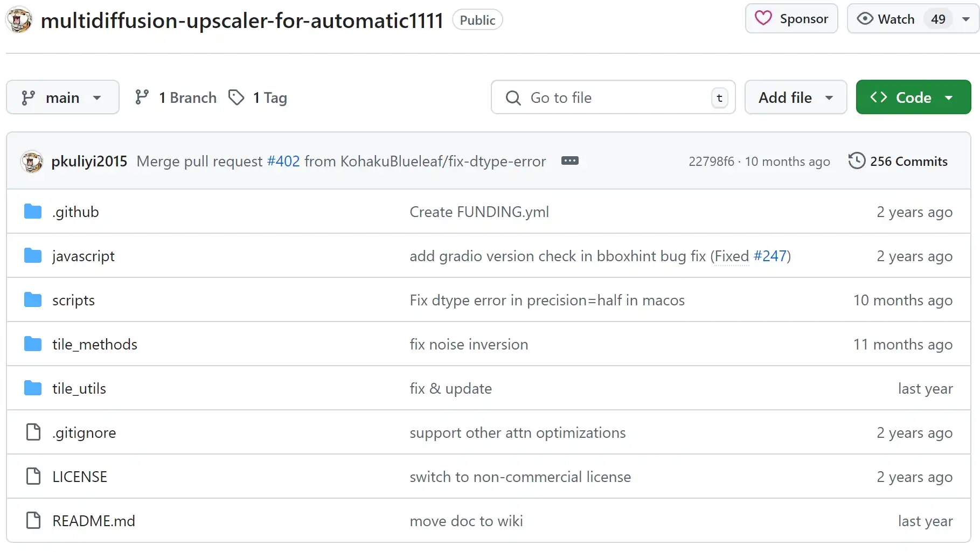Open commit 'Create FUNDING.yml'
This screenshot has height=552, width=980.
[479, 212]
